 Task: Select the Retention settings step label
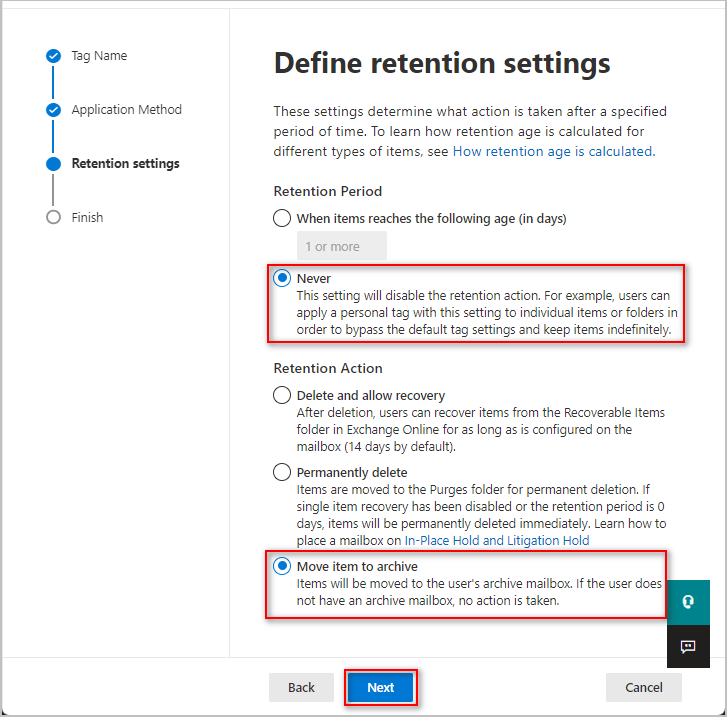click(x=126, y=164)
